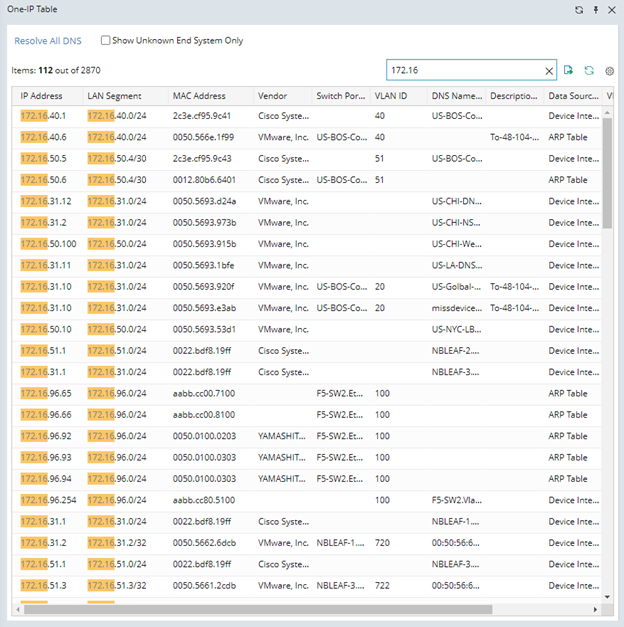The image size is (624, 627).
Task: Click the Resolve All DNS link
Action: [48, 41]
